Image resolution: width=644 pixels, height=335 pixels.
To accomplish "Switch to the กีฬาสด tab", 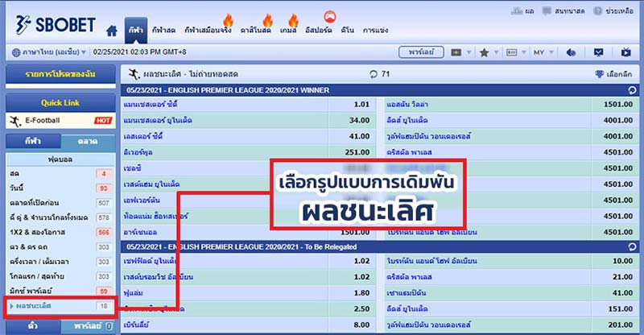I will click(x=163, y=31).
